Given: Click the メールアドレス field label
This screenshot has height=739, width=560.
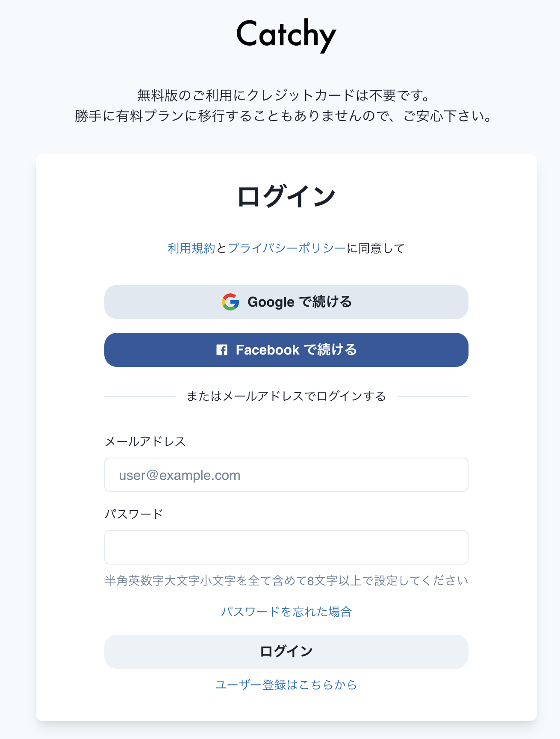Looking at the screenshot, I should (x=145, y=441).
